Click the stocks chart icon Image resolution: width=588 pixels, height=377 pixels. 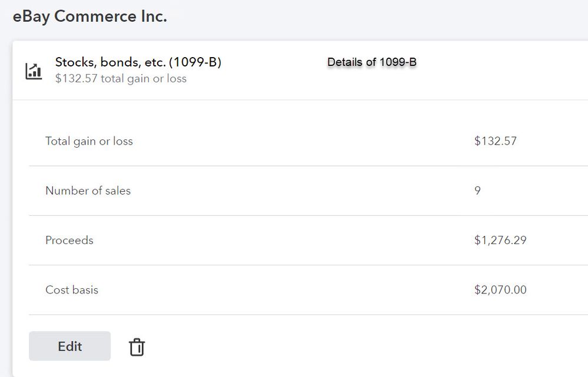pos(34,71)
